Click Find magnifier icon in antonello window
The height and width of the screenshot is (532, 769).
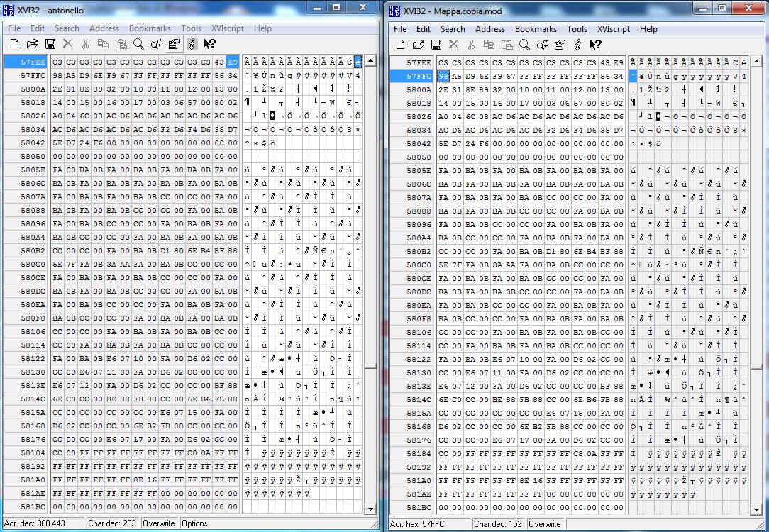[138, 44]
